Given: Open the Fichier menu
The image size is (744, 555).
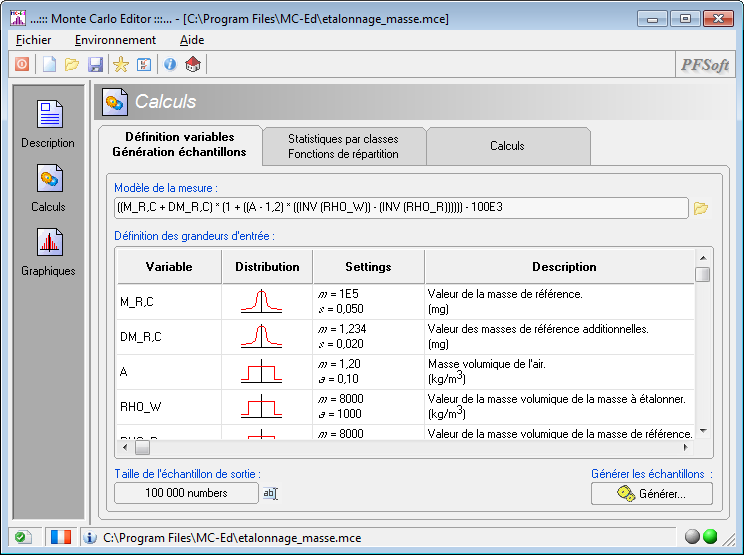Looking at the screenshot, I should pos(34,40).
